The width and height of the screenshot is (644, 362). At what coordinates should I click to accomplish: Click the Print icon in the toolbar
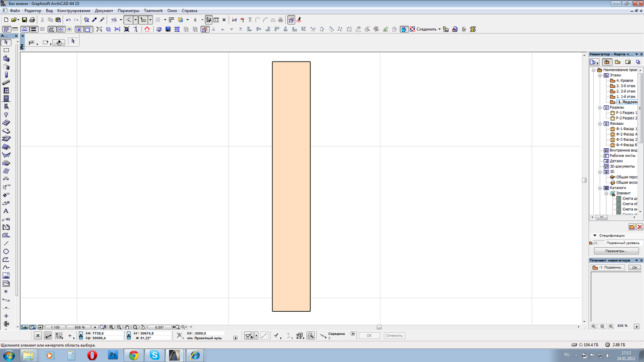tap(32, 20)
